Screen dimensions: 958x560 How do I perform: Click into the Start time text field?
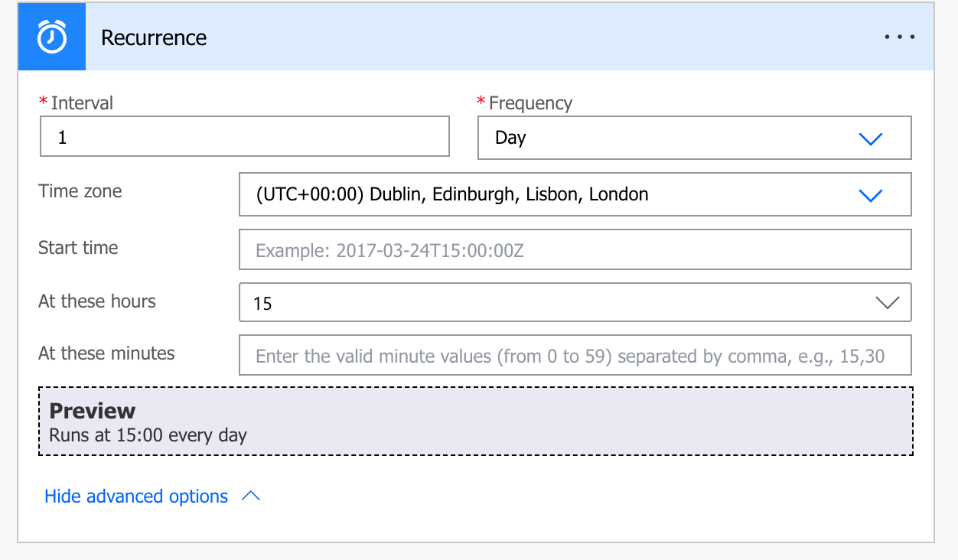click(575, 250)
